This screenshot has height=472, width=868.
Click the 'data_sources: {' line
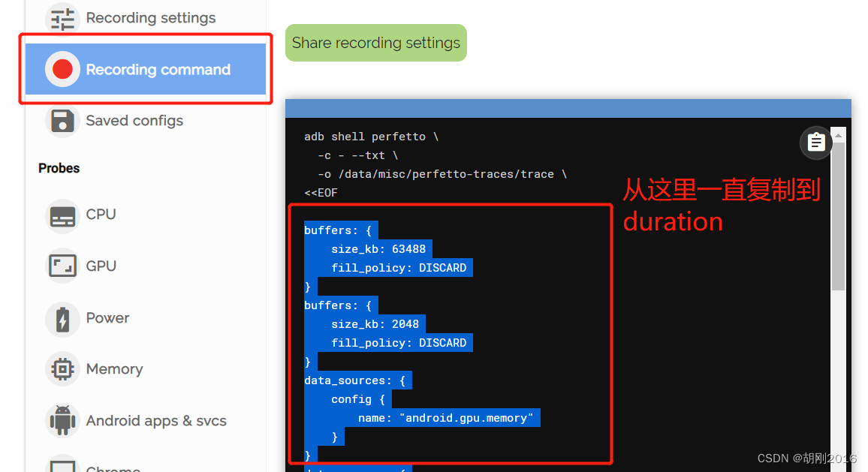(355, 380)
